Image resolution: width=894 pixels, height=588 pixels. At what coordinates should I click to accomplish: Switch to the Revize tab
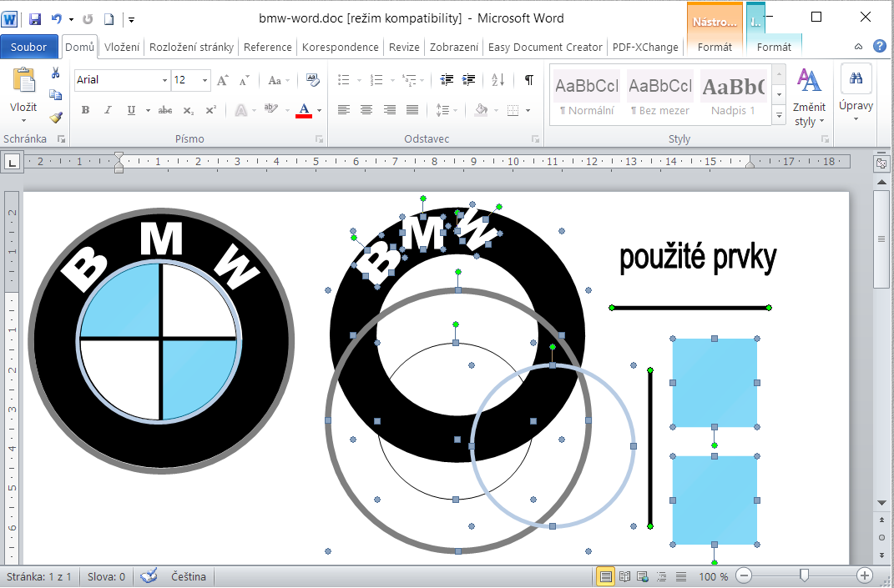click(x=404, y=48)
